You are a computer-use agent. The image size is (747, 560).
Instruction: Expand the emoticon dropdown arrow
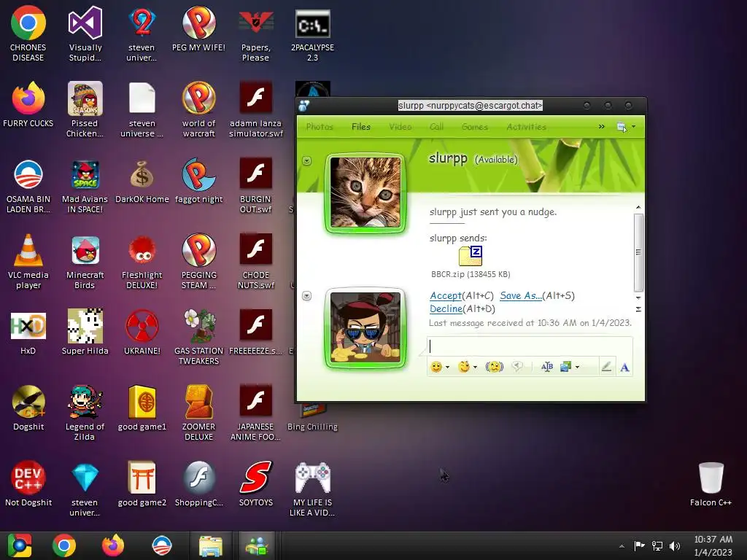click(x=447, y=367)
